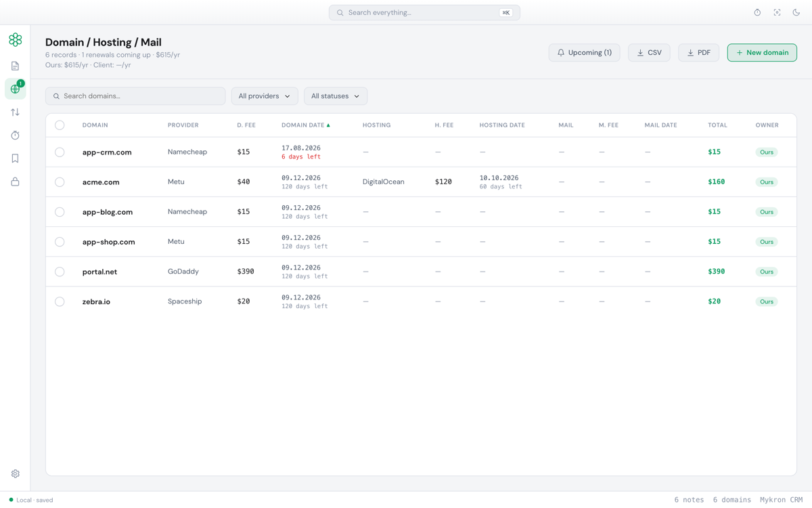The image size is (812, 508).
Task: Open app-blog.com domain entry
Action: pyautogui.click(x=108, y=212)
